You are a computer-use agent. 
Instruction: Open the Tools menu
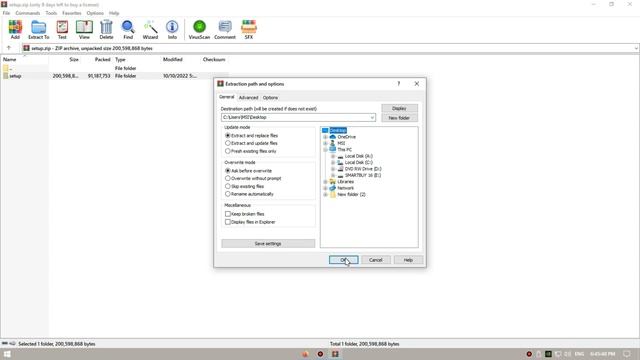pyautogui.click(x=51, y=13)
